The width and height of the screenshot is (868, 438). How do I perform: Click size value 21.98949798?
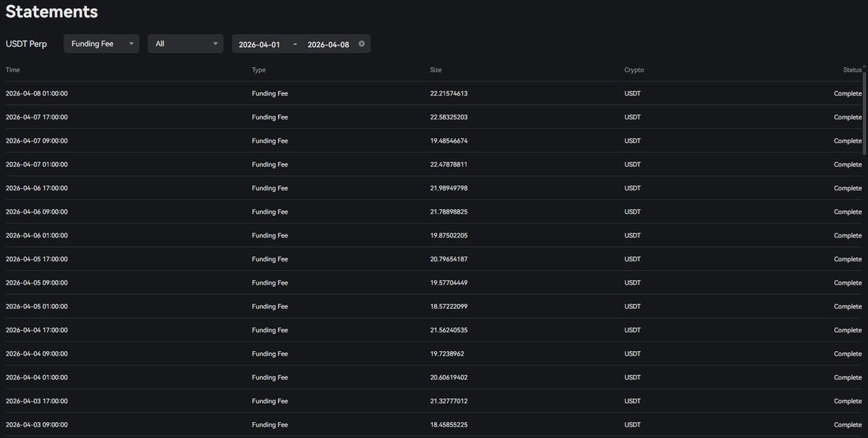[449, 188]
